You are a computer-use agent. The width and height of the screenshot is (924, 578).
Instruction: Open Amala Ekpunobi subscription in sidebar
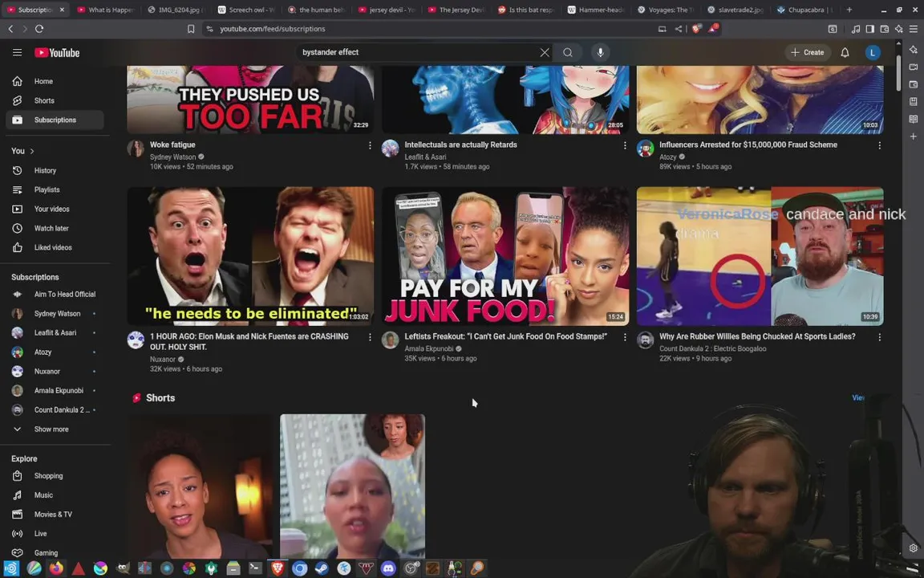pos(55,390)
